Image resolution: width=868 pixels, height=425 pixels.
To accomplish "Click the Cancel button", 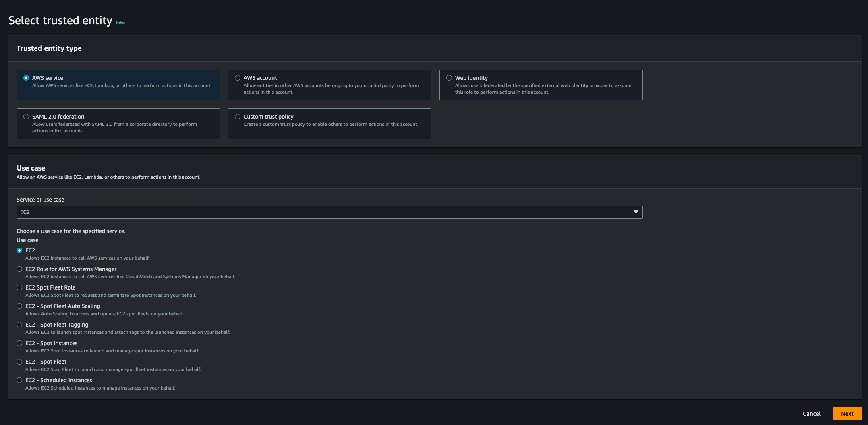I will pos(812,414).
